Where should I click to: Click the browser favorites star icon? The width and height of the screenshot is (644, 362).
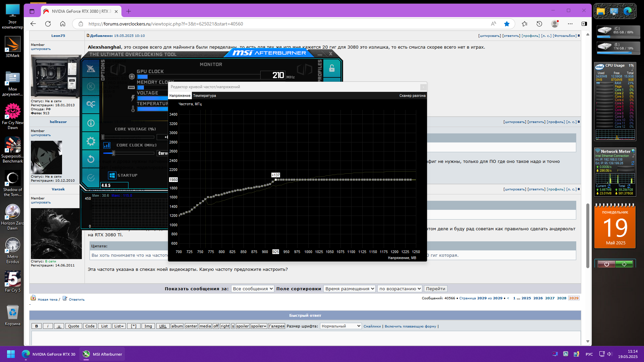click(x=506, y=24)
